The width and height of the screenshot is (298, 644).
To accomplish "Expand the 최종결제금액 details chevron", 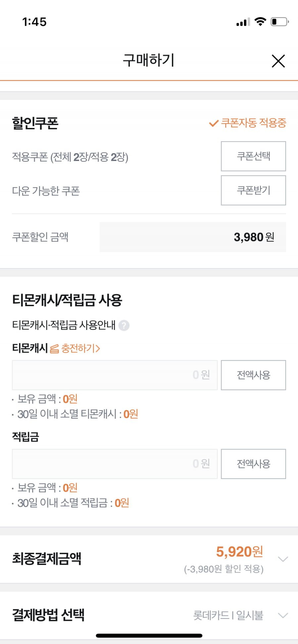I will coord(283,559).
